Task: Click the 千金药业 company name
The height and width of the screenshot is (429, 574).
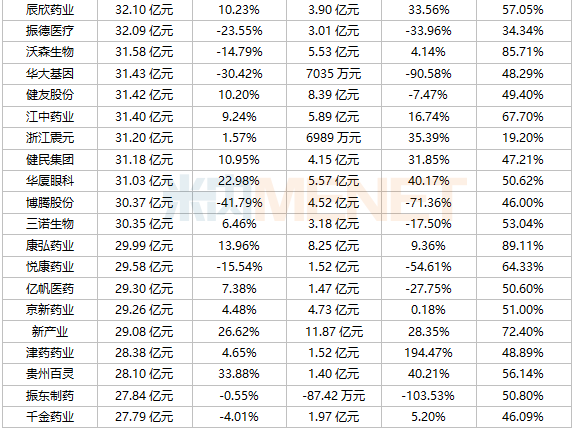Action: coord(50,417)
